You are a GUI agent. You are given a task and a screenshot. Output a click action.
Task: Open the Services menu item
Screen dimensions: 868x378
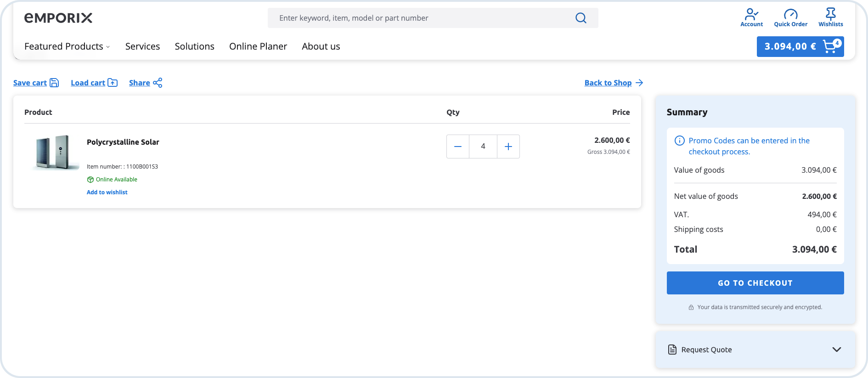[x=142, y=46]
